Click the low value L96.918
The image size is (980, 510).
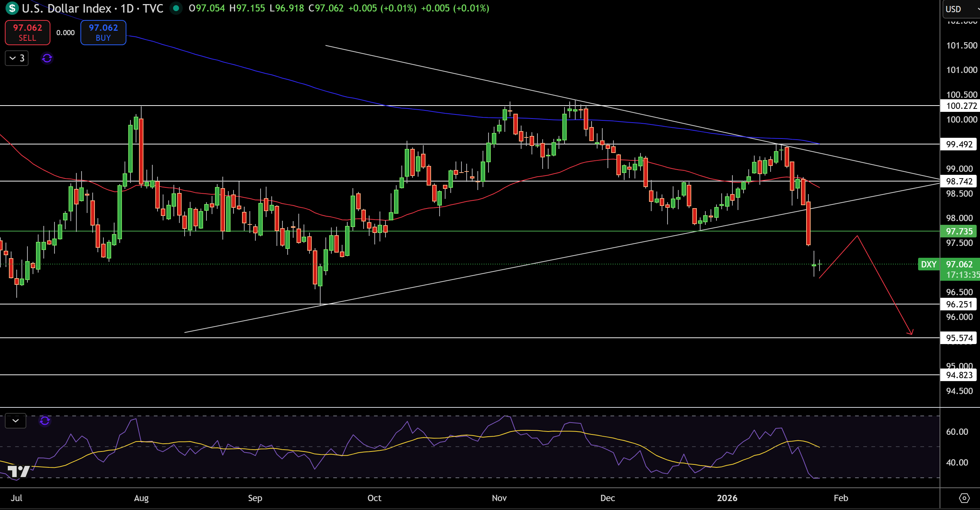pyautogui.click(x=287, y=8)
